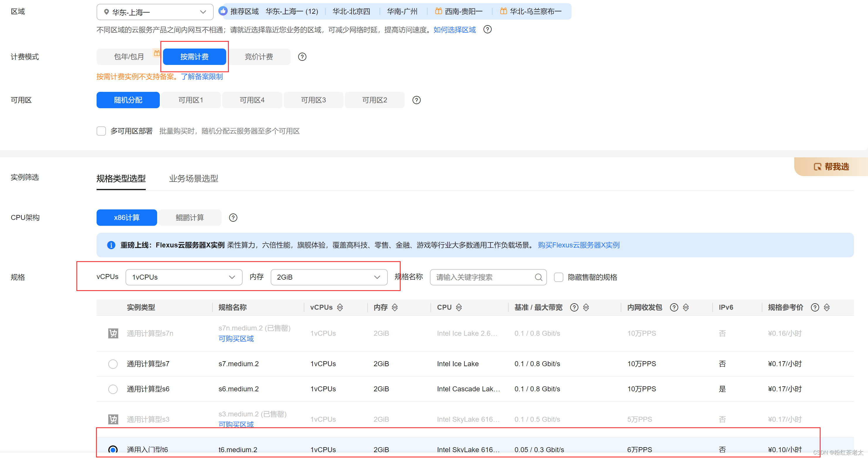Screen dimensions: 868x458
Task: Switch to 业务场景选型 tab
Action: pos(193,178)
